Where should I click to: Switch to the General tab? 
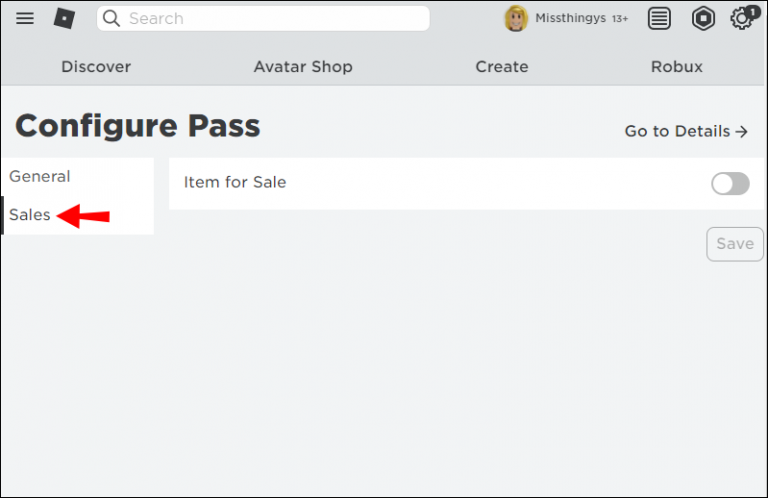40,177
